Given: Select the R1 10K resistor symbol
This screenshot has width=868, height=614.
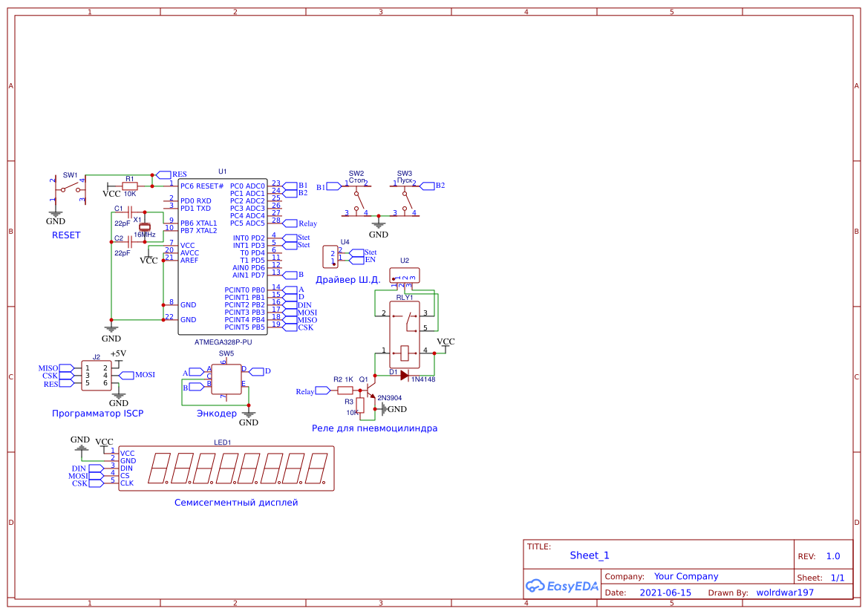Looking at the screenshot, I should point(130,186).
